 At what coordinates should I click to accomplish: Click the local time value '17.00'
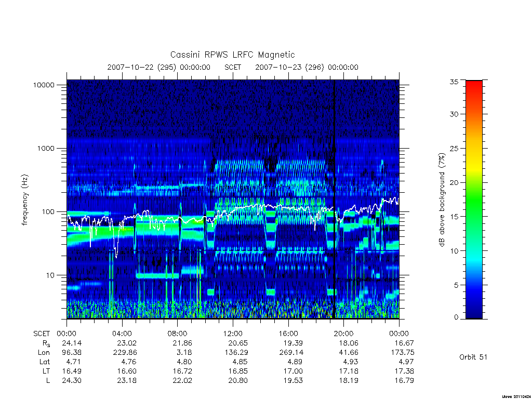[x=293, y=371]
